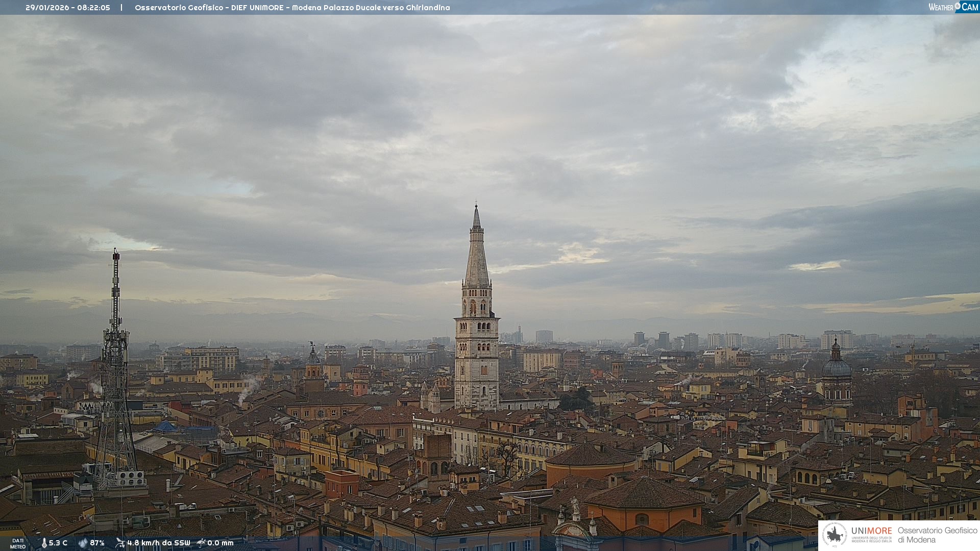
Task: Click the 87% humidity value
Action: pyautogui.click(x=97, y=543)
